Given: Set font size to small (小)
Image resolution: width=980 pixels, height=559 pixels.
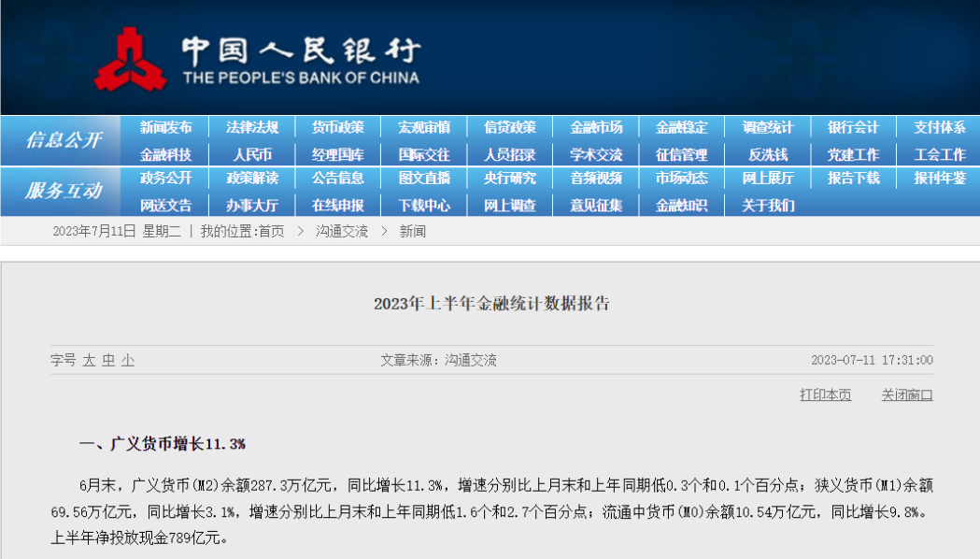Looking at the screenshot, I should (x=128, y=360).
